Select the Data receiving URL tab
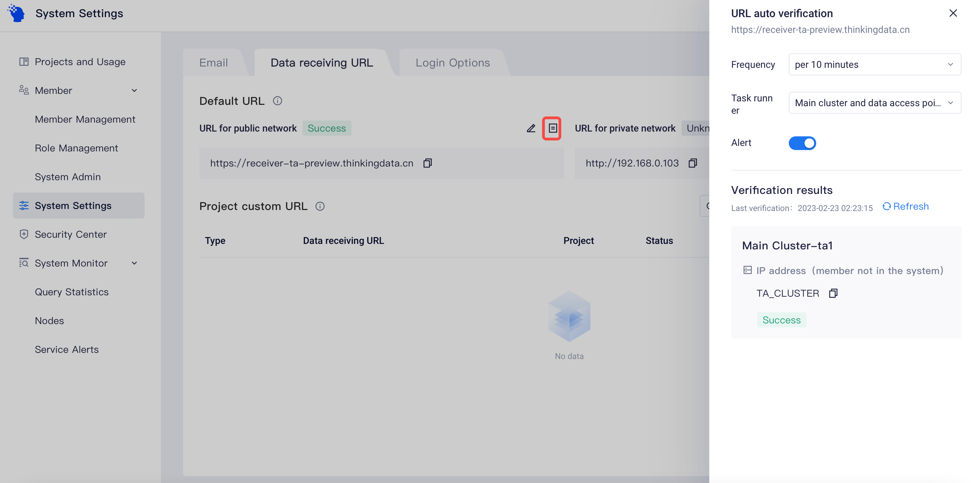The width and height of the screenshot is (980, 483). point(322,63)
